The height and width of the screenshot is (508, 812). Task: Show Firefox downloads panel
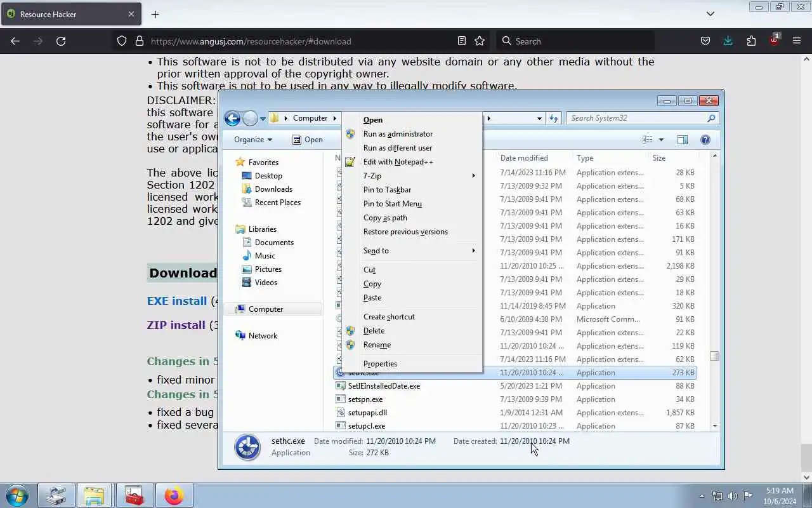click(x=728, y=41)
